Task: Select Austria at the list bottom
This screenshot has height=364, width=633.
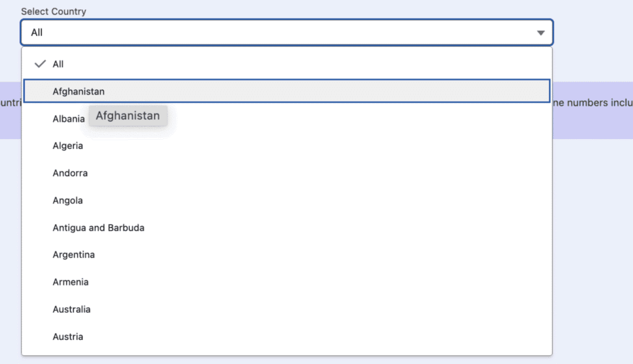Action: (x=68, y=336)
